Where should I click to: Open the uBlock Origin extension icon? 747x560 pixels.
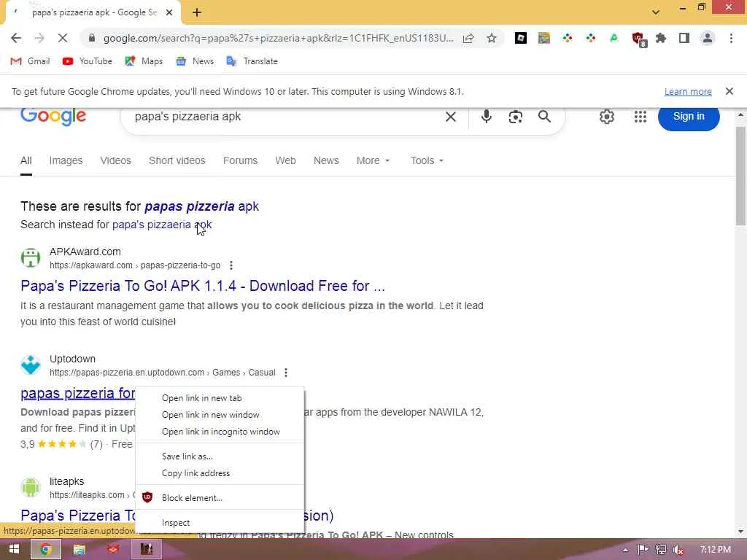[638, 39]
